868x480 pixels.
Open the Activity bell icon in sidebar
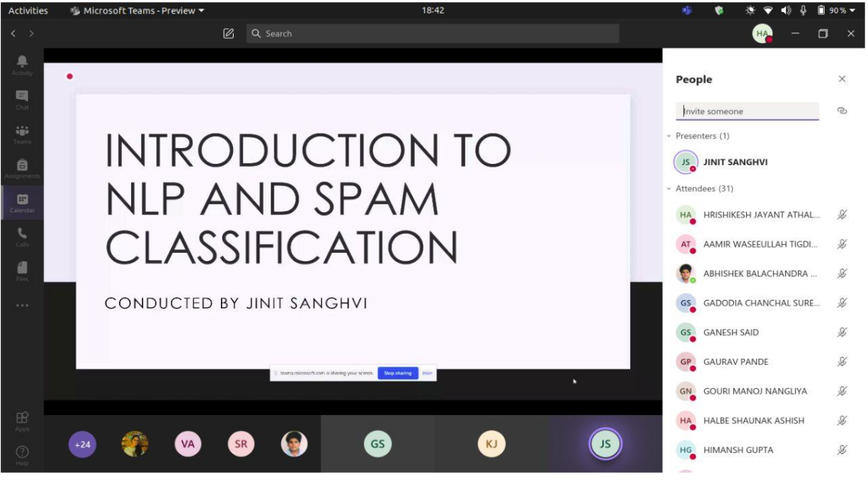[x=22, y=64]
